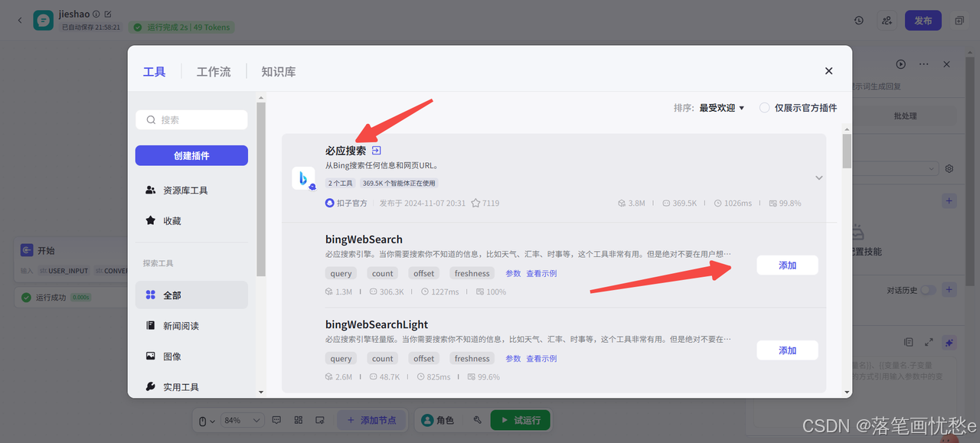Viewport: 980px width, 443px height.
Task: Click the 创建插件 button
Action: [x=191, y=155]
